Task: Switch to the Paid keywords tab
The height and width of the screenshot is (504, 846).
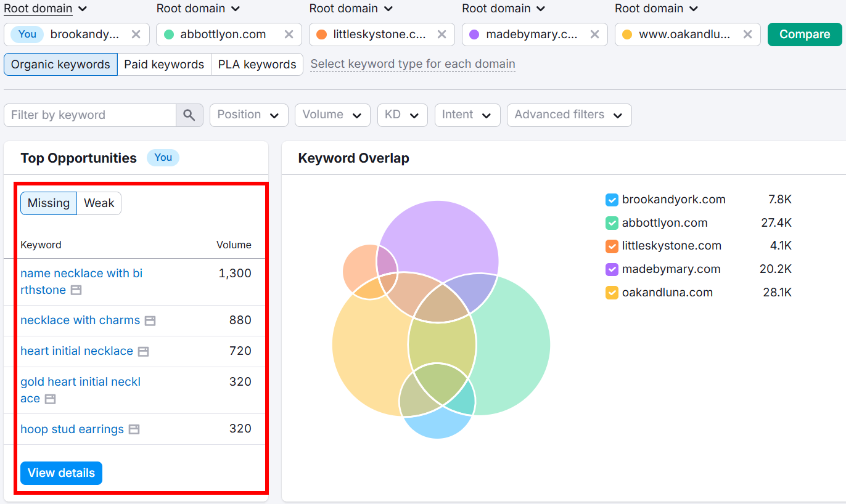Action: (x=164, y=65)
